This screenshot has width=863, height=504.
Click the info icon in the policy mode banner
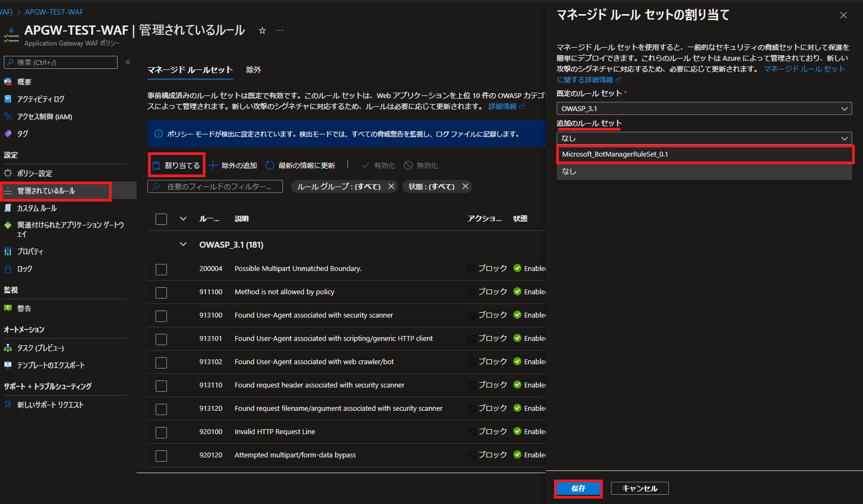[x=158, y=134]
